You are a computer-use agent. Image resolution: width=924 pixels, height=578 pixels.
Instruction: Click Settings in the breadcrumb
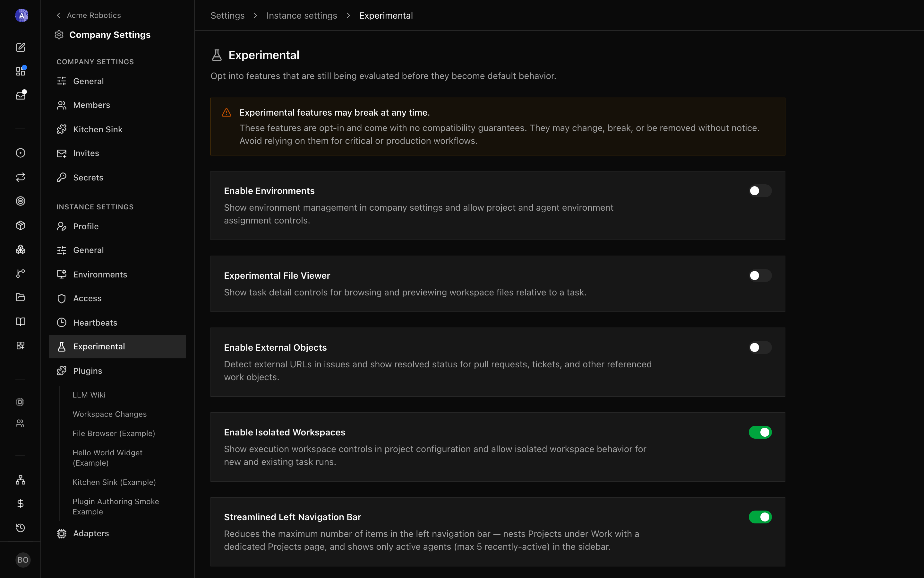coord(227,16)
